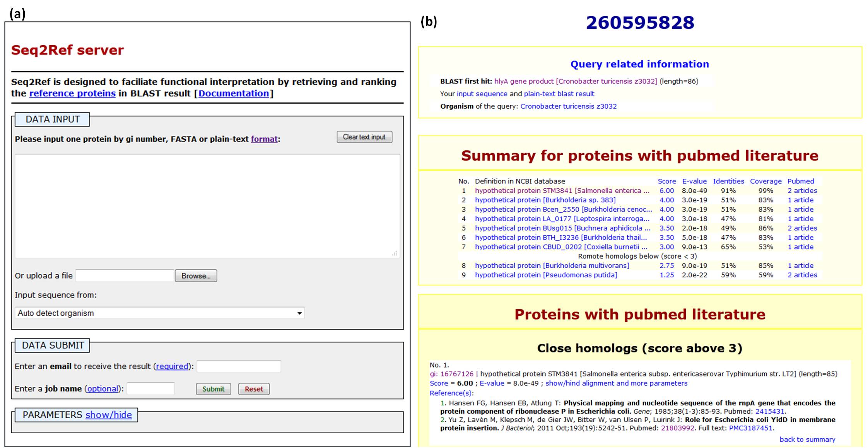The image size is (868, 448).
Task: Open '1 article' link for CBUD_0202 row
Action: (801, 247)
